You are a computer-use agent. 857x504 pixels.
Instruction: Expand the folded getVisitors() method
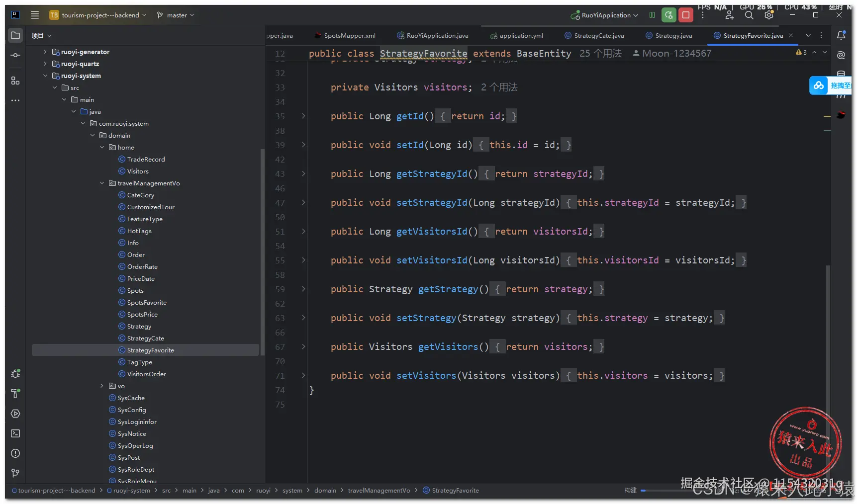tap(303, 346)
